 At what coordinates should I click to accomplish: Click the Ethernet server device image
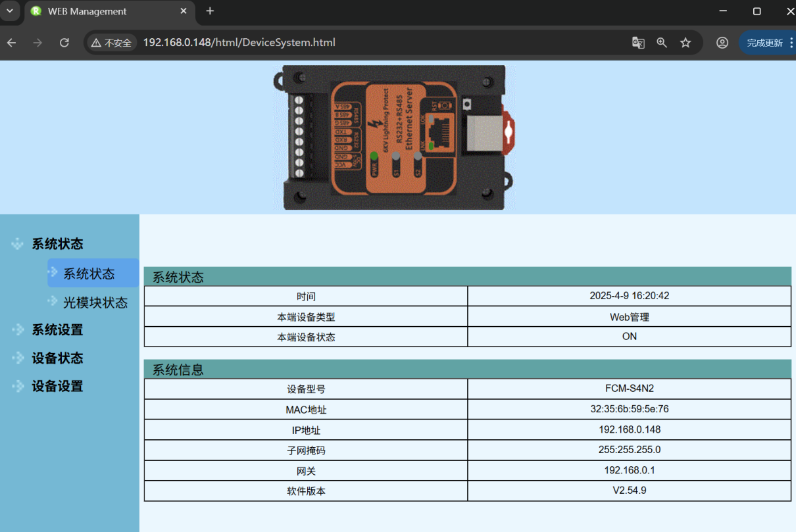coord(395,137)
